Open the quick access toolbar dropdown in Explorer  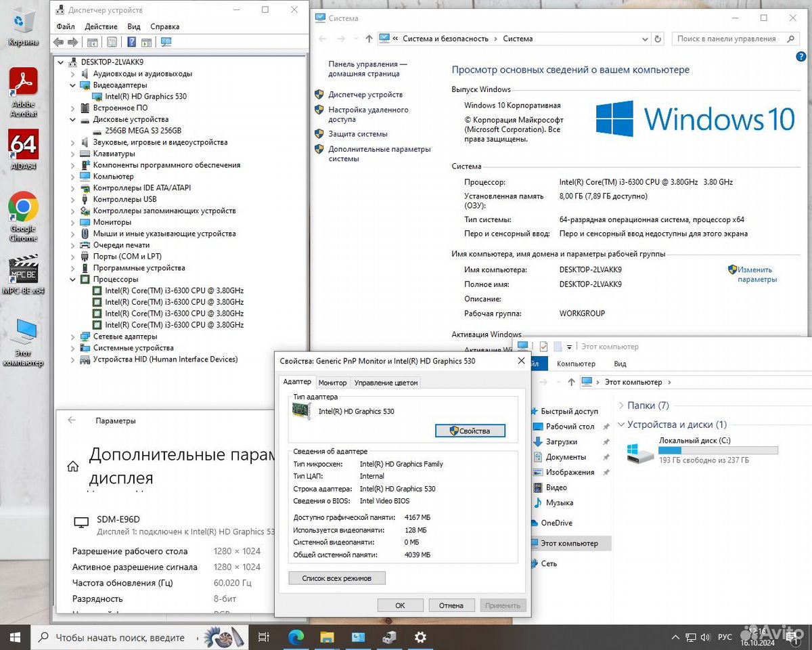pos(569,347)
